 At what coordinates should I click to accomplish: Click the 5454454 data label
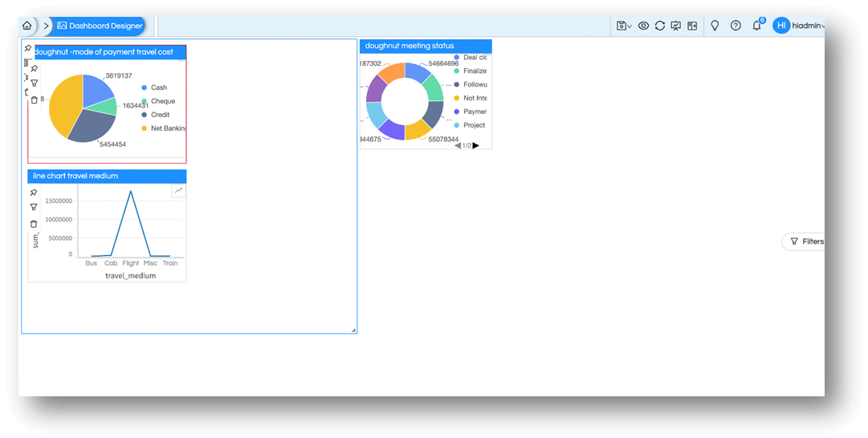(113, 144)
